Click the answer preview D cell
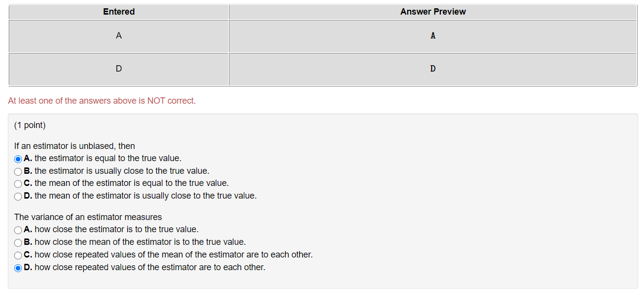This screenshot has height=294, width=644. click(433, 69)
